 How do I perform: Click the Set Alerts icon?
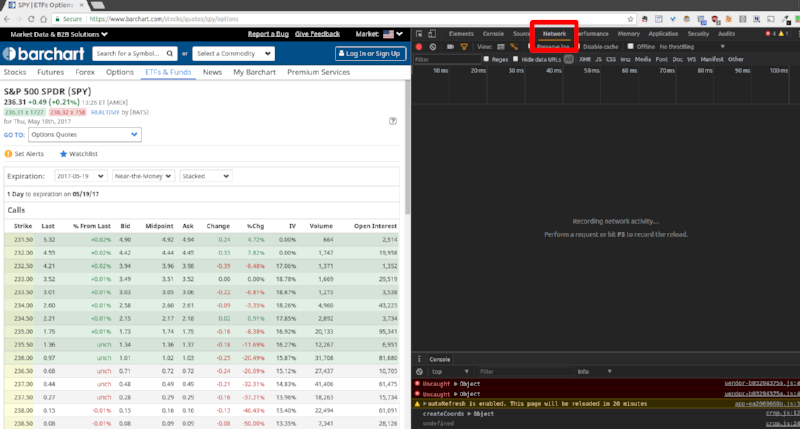click(8, 154)
